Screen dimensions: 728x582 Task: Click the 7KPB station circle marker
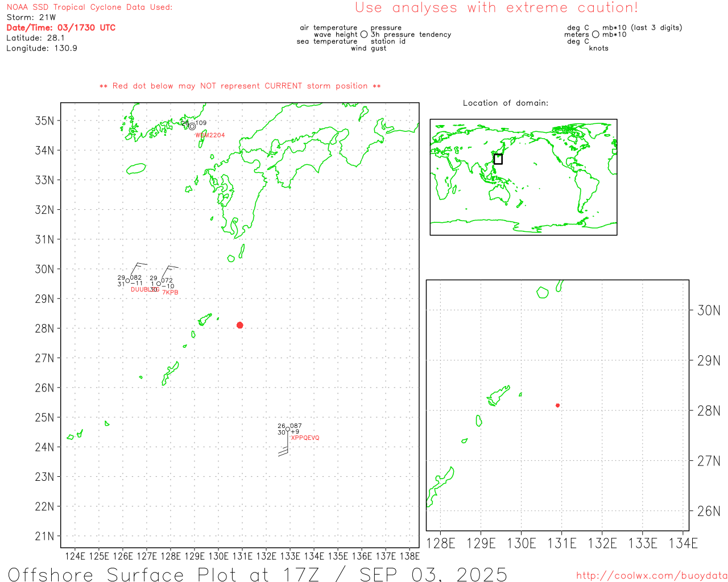pyautogui.click(x=159, y=284)
